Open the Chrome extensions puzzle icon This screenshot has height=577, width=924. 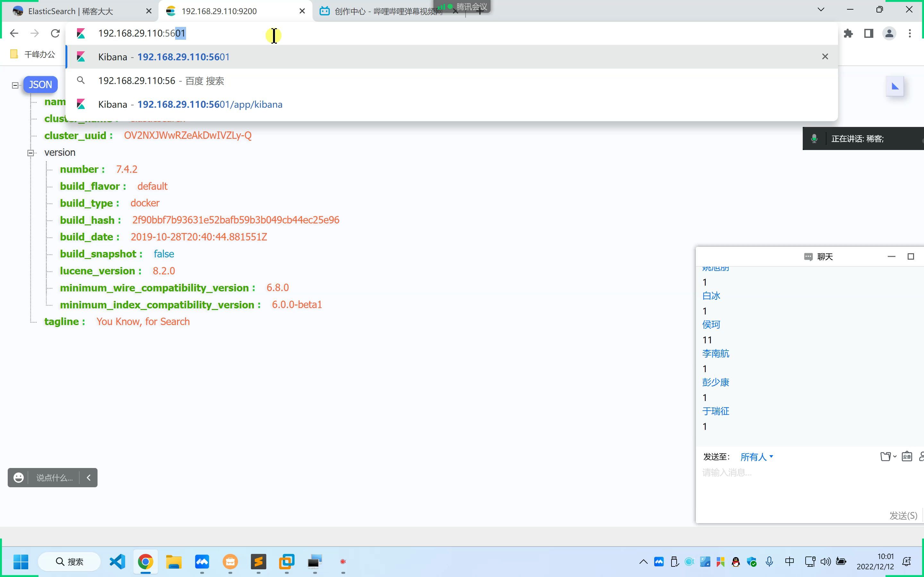coord(848,34)
